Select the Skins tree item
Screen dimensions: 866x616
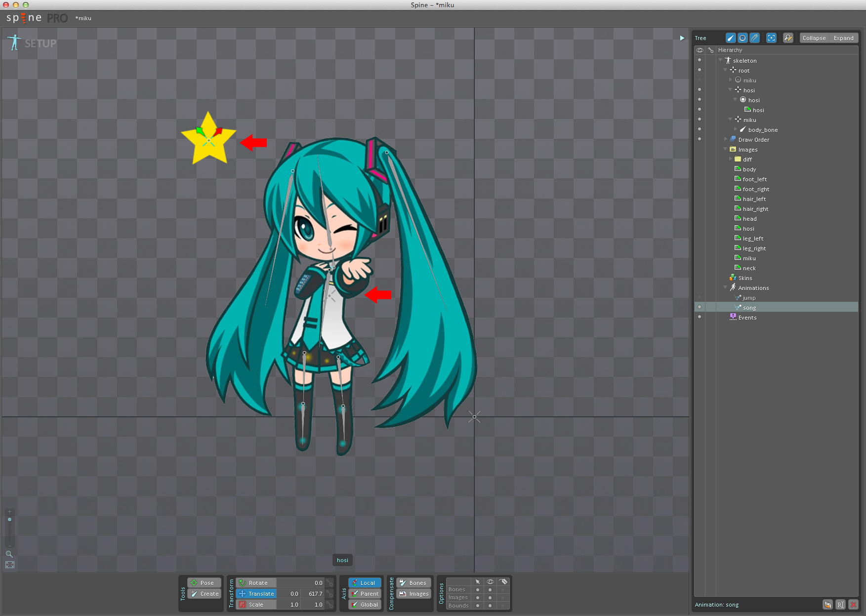tap(745, 278)
